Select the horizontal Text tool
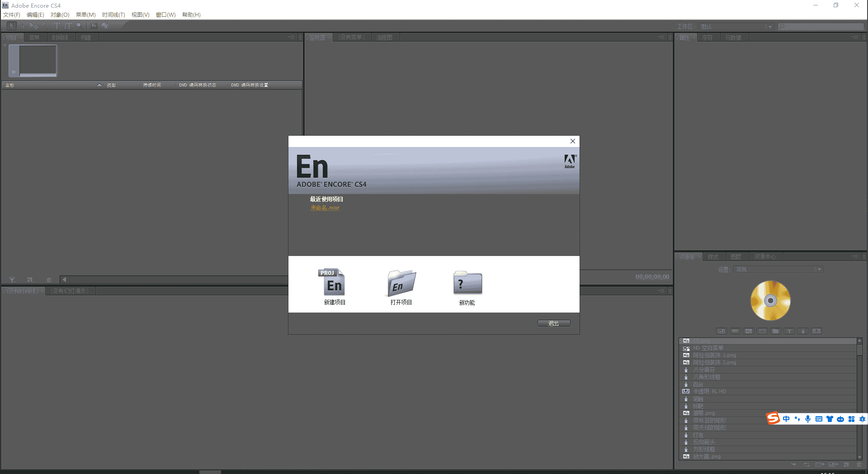Viewport: 868px width, 474px height. pos(57,26)
